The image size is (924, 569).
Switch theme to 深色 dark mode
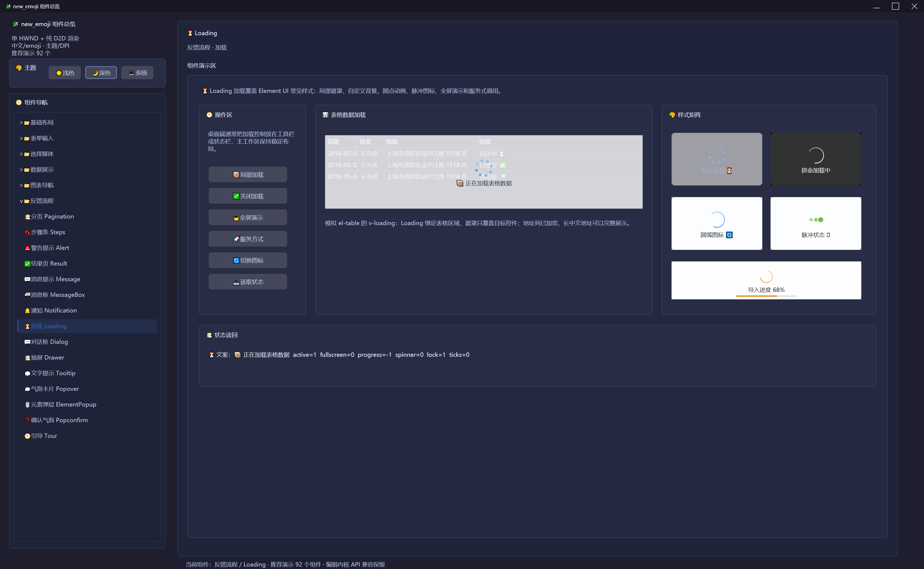click(x=101, y=73)
